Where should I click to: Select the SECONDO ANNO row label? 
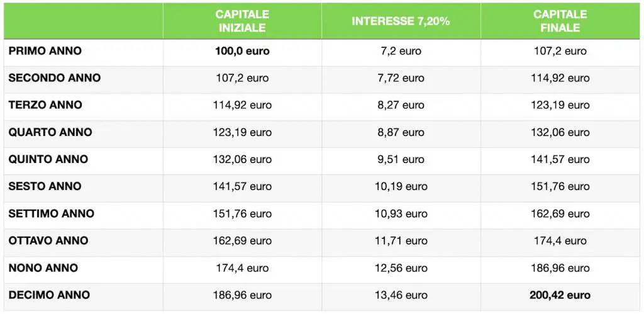[55, 78]
